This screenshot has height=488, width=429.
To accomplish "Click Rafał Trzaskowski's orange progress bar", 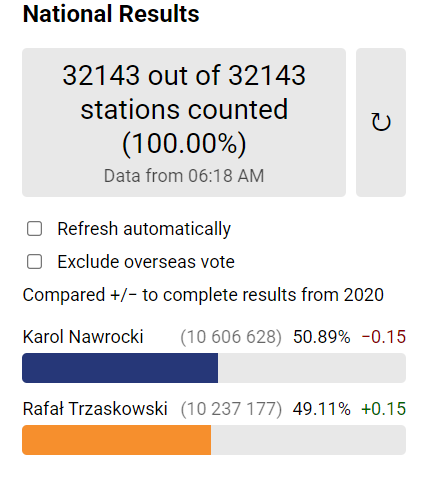I will 117,440.
